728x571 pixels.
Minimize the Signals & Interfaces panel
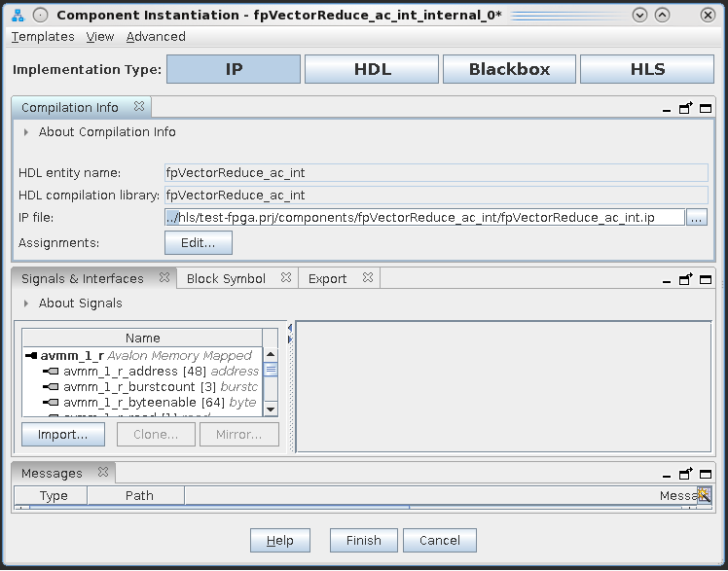(x=667, y=280)
